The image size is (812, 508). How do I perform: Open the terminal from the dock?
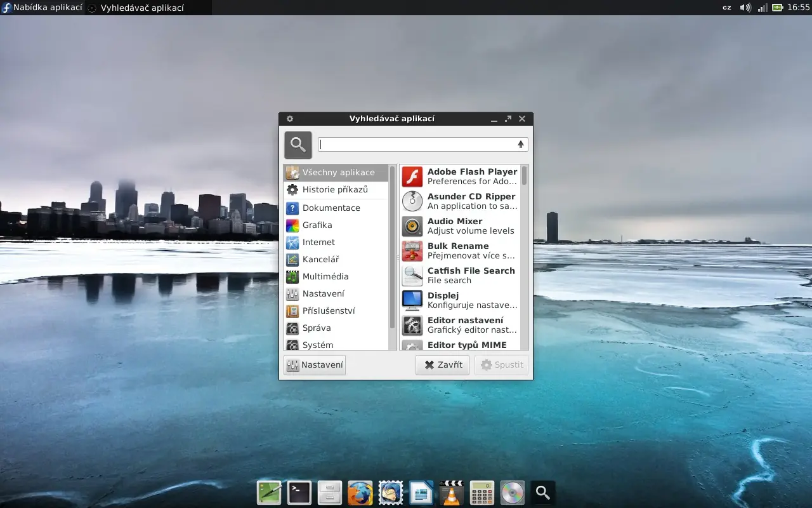tap(299, 492)
